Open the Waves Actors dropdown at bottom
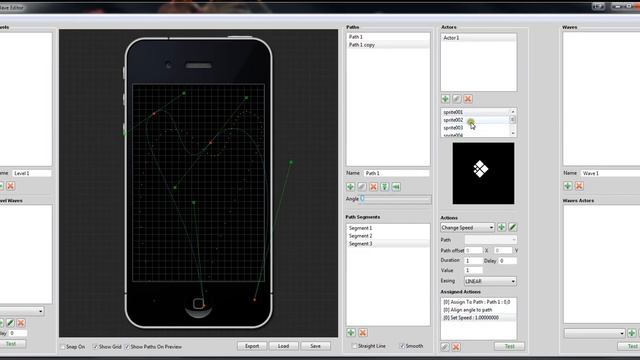The width and height of the screenshot is (640, 360). tap(595, 333)
